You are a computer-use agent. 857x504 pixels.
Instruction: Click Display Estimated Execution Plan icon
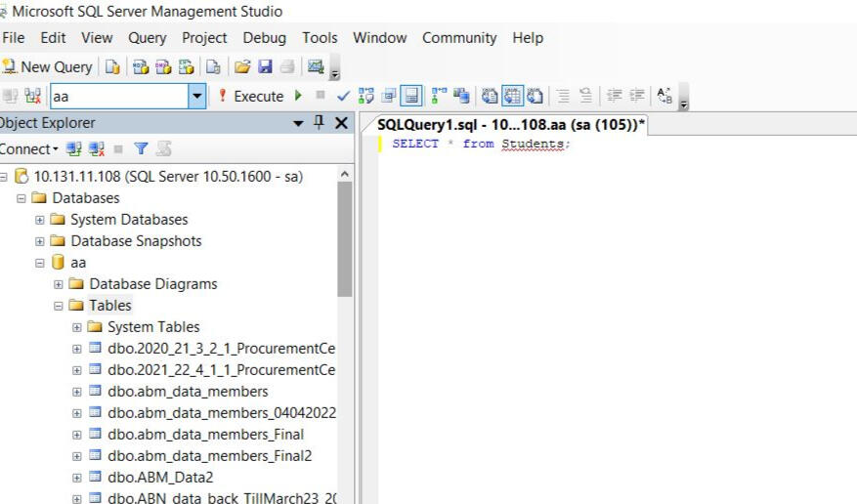click(x=366, y=96)
